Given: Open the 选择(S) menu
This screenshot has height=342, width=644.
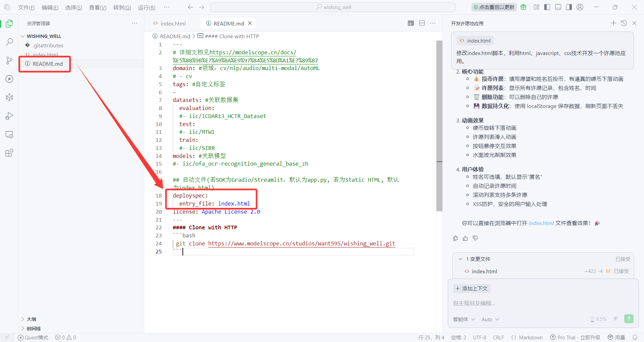Looking at the screenshot, I should point(73,7).
